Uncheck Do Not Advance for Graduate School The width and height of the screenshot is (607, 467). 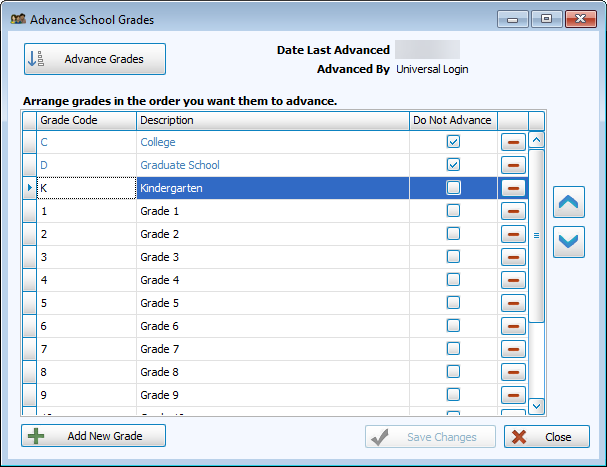453,165
